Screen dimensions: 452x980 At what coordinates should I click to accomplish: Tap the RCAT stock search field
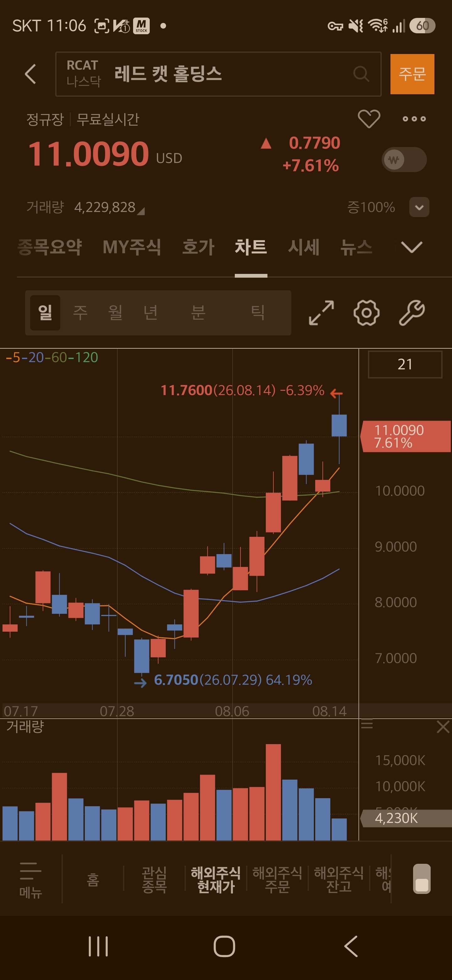pyautogui.click(x=218, y=74)
